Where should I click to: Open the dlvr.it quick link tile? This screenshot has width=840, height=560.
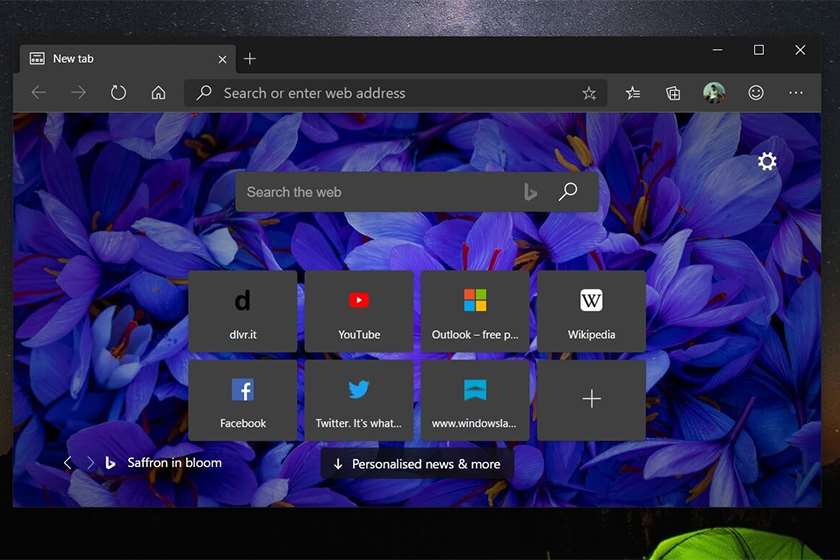(x=243, y=311)
